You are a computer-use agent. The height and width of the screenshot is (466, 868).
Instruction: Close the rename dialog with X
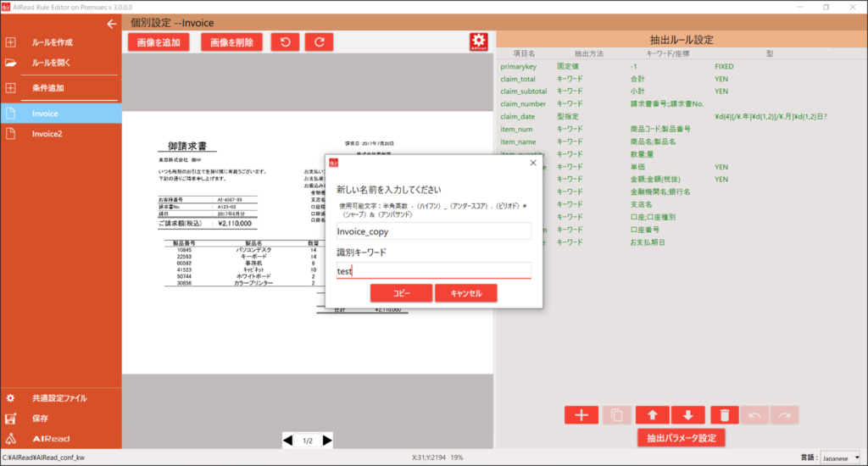[533, 163]
